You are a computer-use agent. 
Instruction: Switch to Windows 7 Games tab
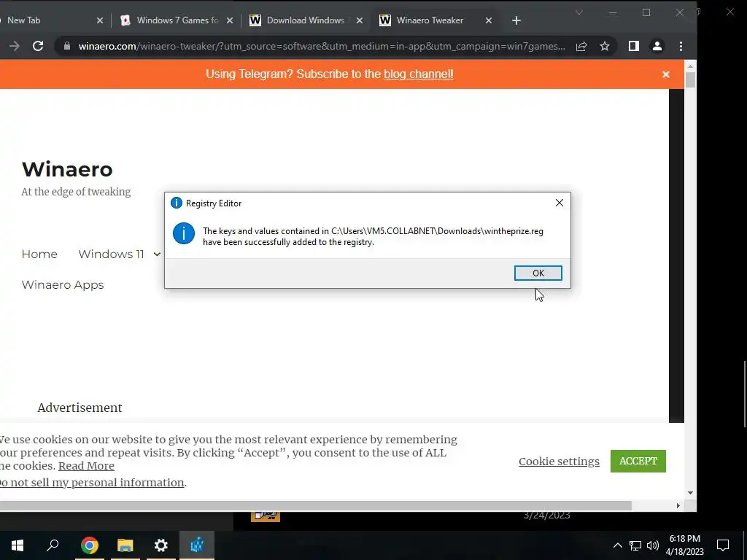tap(176, 20)
